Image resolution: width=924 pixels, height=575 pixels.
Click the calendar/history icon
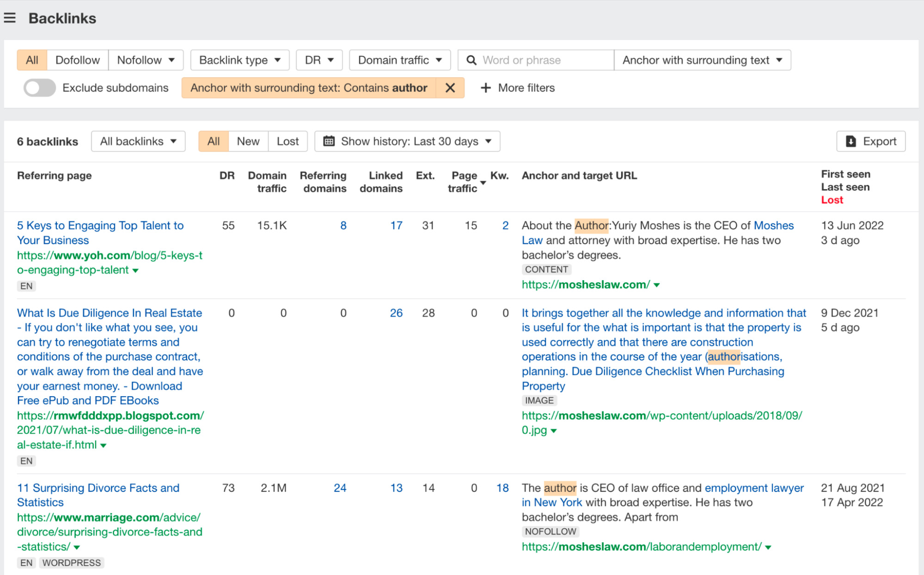pos(329,141)
